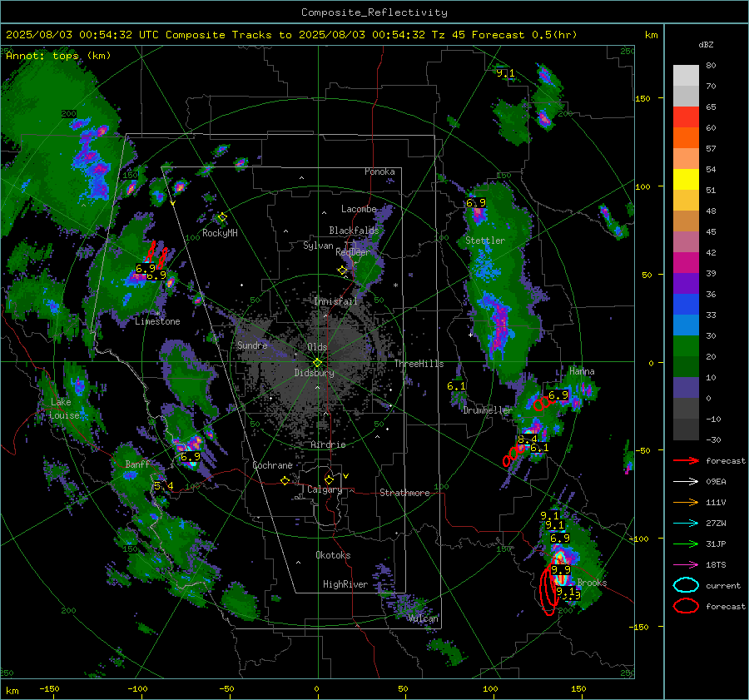The height and width of the screenshot is (700, 749).
Task: Click the Calgary city label
Action: [x=325, y=489]
